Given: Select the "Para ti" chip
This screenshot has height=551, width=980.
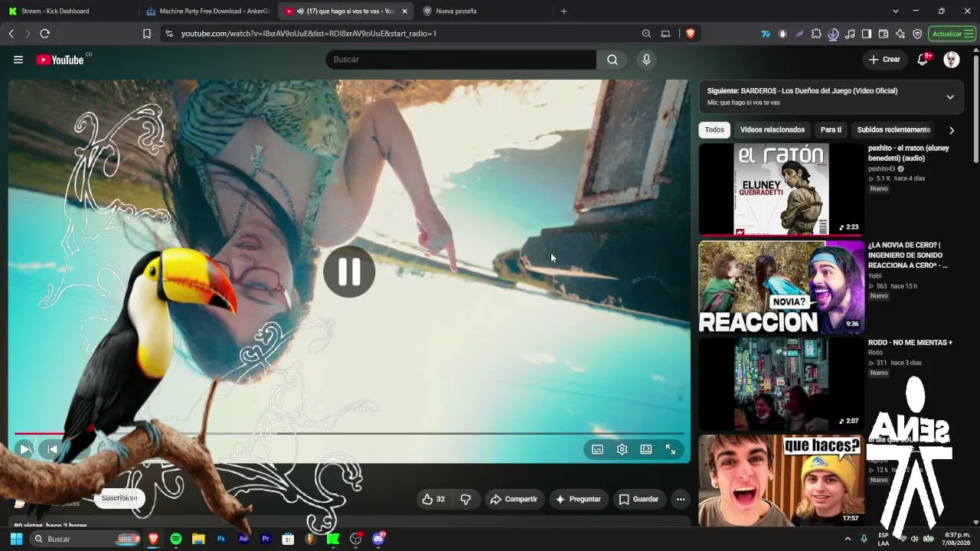Looking at the screenshot, I should pyautogui.click(x=831, y=130).
